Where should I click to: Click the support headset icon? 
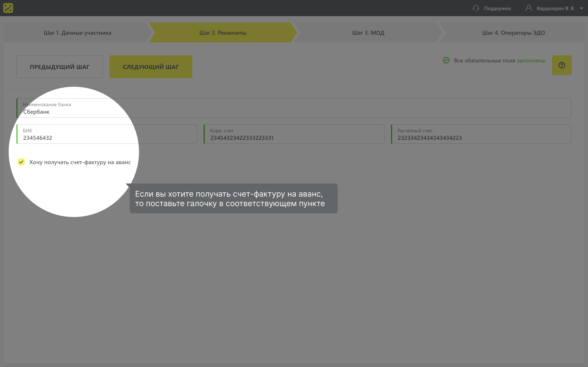(476, 8)
